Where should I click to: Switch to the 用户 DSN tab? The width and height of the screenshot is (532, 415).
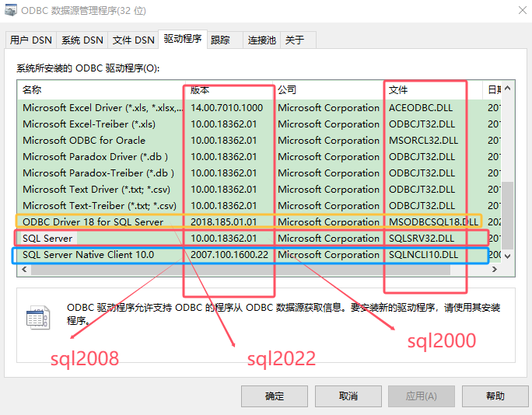pos(31,40)
